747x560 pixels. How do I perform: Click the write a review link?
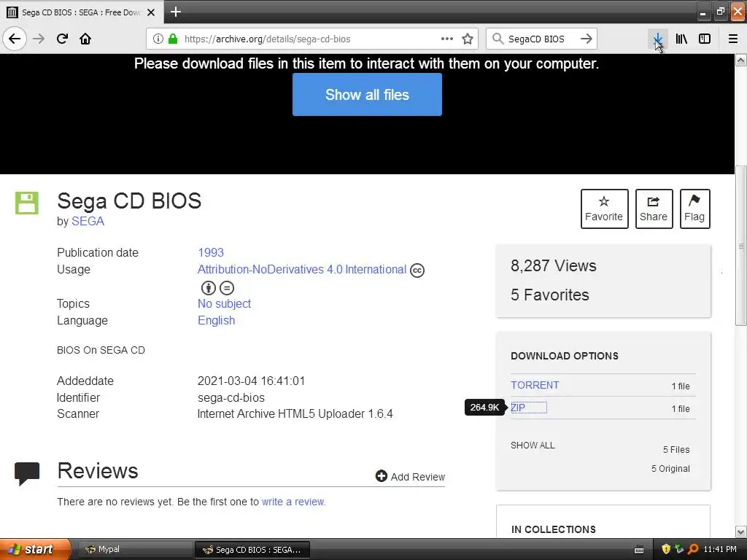[x=293, y=502]
